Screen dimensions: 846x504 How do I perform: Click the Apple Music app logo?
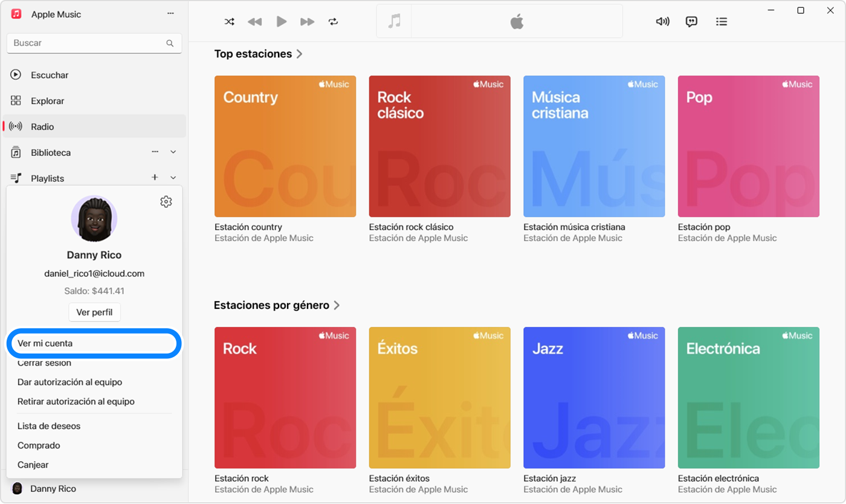click(x=16, y=14)
